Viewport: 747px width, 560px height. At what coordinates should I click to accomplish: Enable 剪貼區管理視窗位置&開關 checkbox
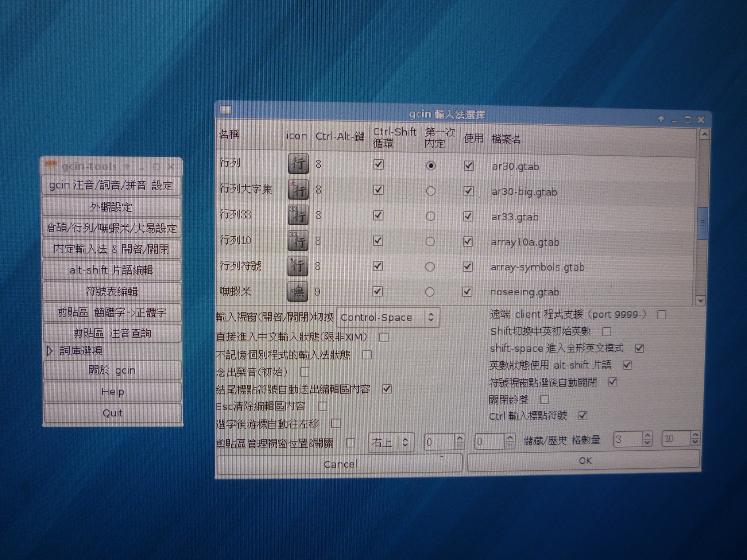tap(351, 443)
